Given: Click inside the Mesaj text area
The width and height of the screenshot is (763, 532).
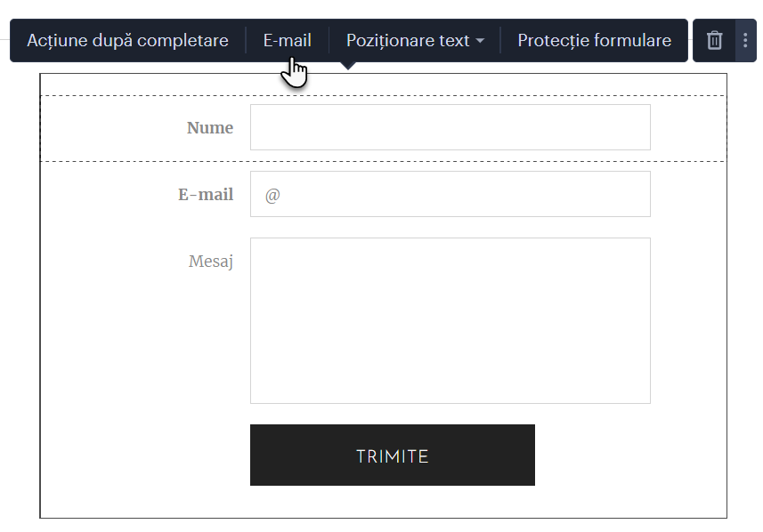Looking at the screenshot, I should 450,320.
